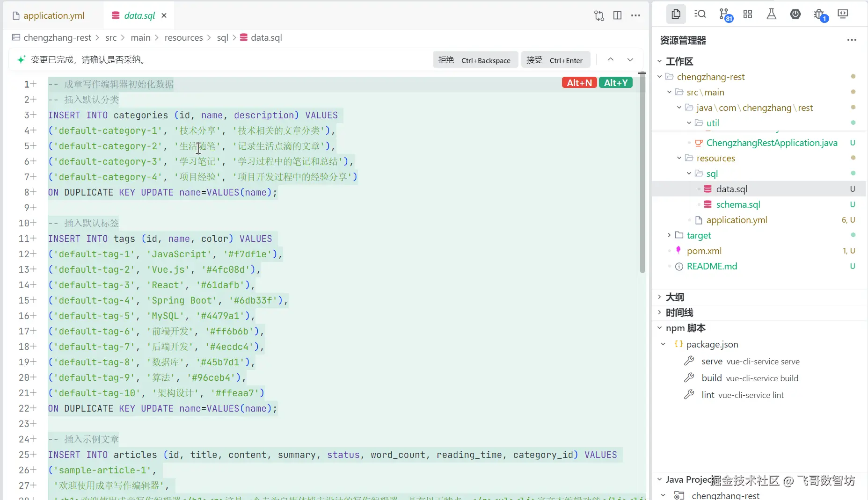868x500 pixels.
Task: Collapse the chengzhang-rest root folder
Action: tap(659, 77)
